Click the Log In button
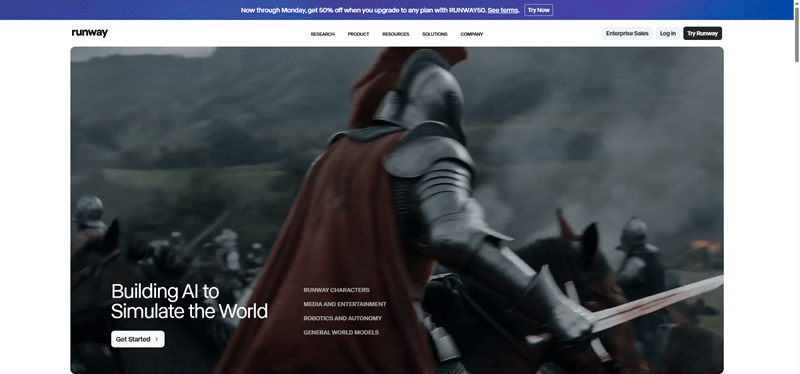 click(x=667, y=33)
